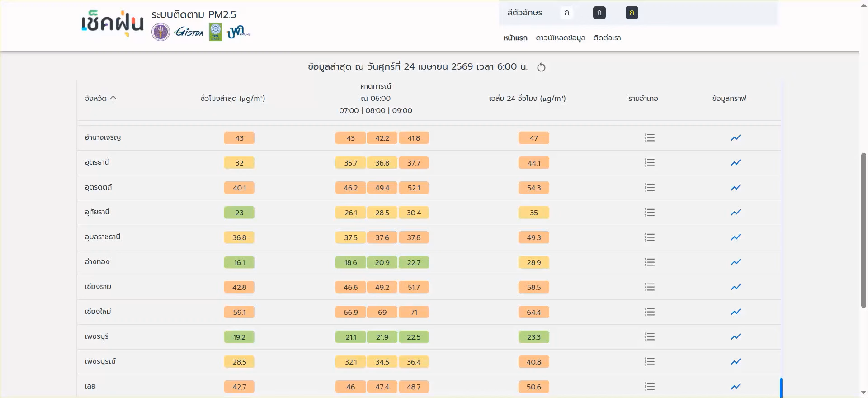Open district list for อ่างทอง

649,262
